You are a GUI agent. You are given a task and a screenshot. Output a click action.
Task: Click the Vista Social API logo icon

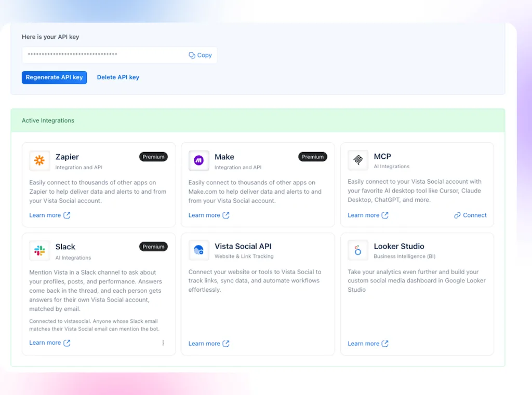click(198, 250)
